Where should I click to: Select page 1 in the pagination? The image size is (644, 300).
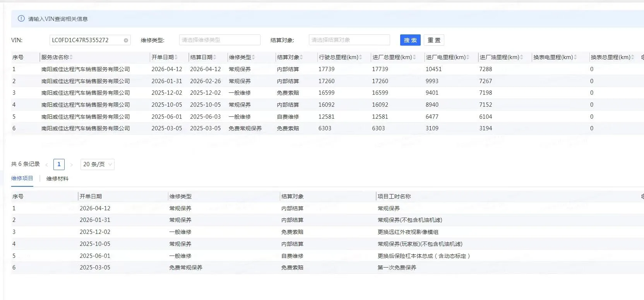pos(59,164)
